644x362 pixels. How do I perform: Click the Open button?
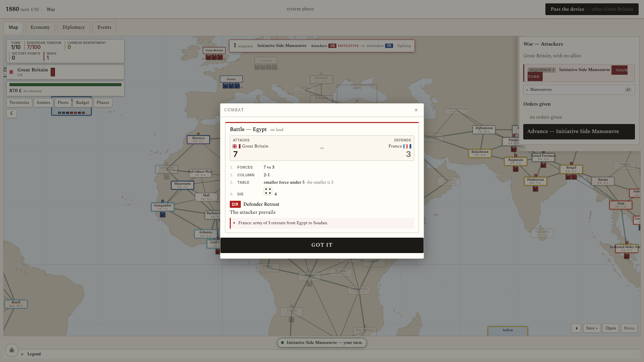tap(610, 328)
